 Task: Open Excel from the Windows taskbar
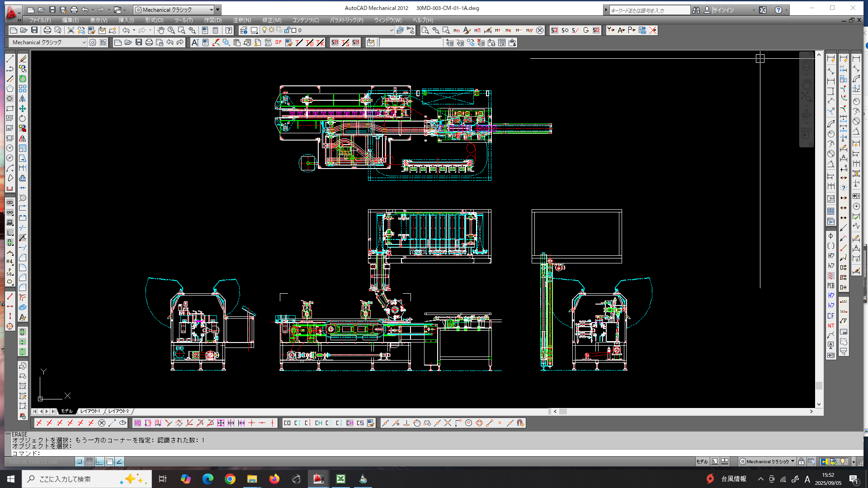coord(341,479)
